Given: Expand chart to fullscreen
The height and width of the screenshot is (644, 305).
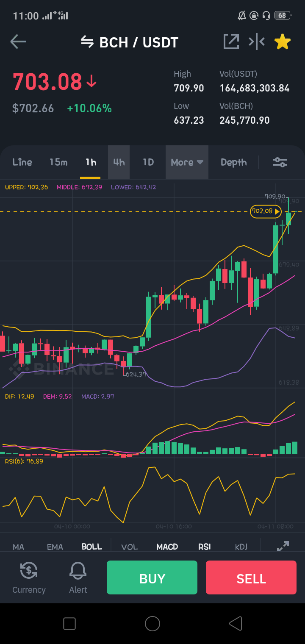Looking at the screenshot, I should coord(283,547).
